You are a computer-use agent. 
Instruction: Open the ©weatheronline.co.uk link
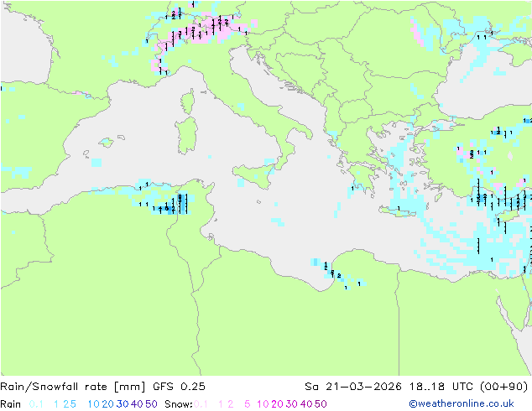click(462, 403)
